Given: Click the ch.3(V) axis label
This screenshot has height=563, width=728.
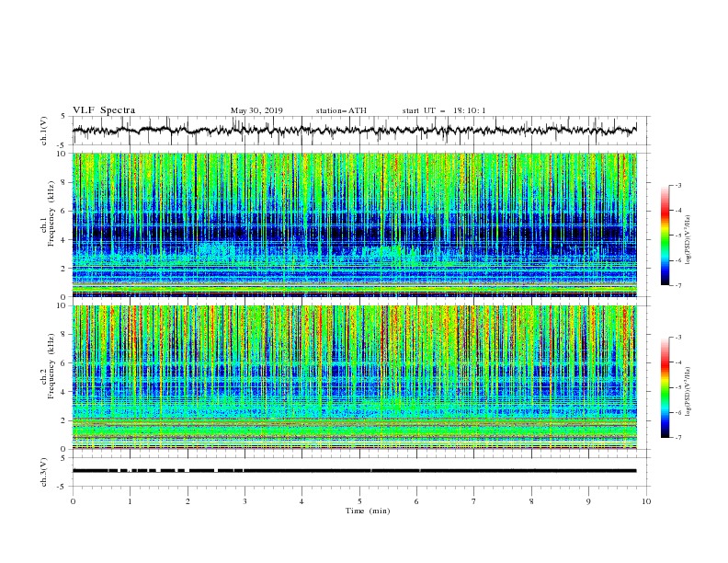Looking at the screenshot, I should tap(44, 472).
